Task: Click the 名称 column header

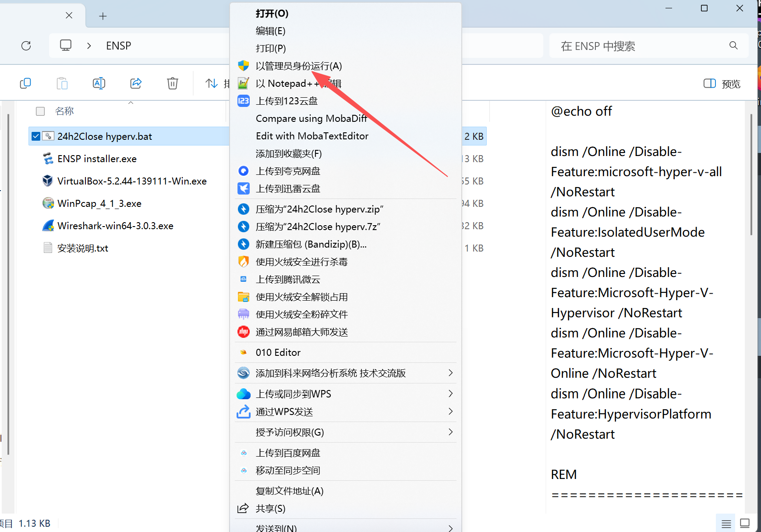Action: pos(64,111)
